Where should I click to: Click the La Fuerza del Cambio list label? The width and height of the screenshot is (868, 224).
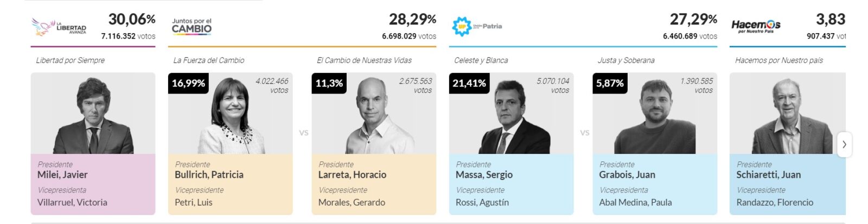point(209,60)
